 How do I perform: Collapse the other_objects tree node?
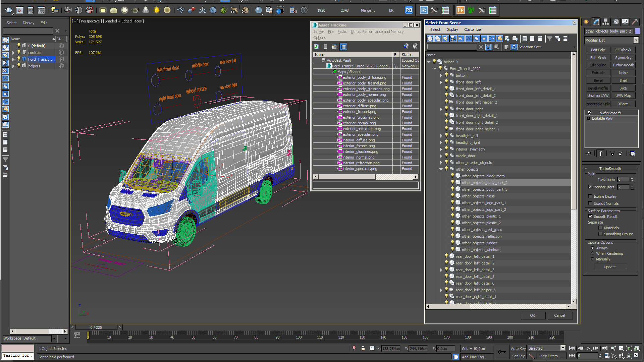click(441, 169)
